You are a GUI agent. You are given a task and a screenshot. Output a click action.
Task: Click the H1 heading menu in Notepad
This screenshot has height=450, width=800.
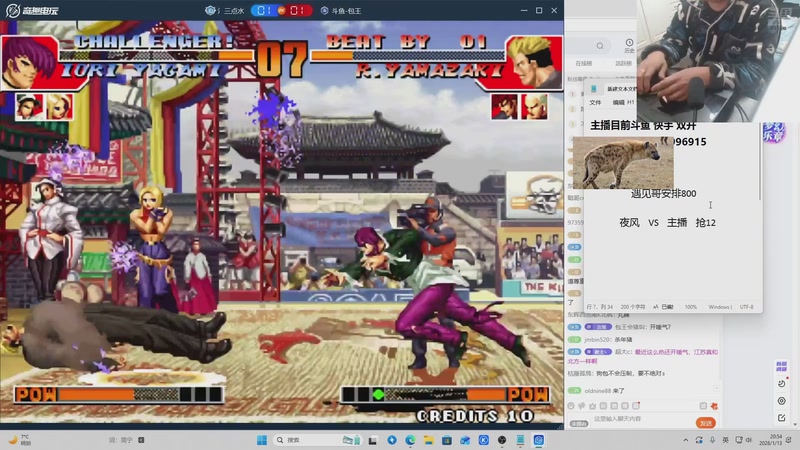631,102
